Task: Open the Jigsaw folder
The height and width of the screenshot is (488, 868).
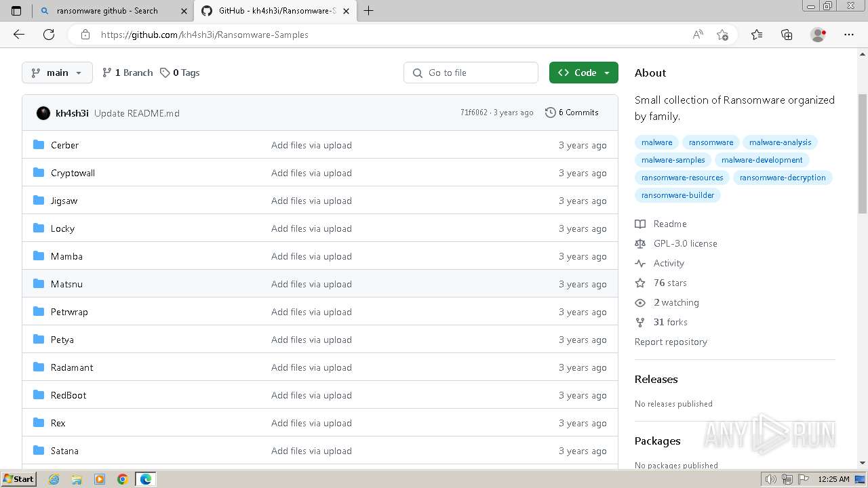Action: pyautogui.click(x=64, y=201)
